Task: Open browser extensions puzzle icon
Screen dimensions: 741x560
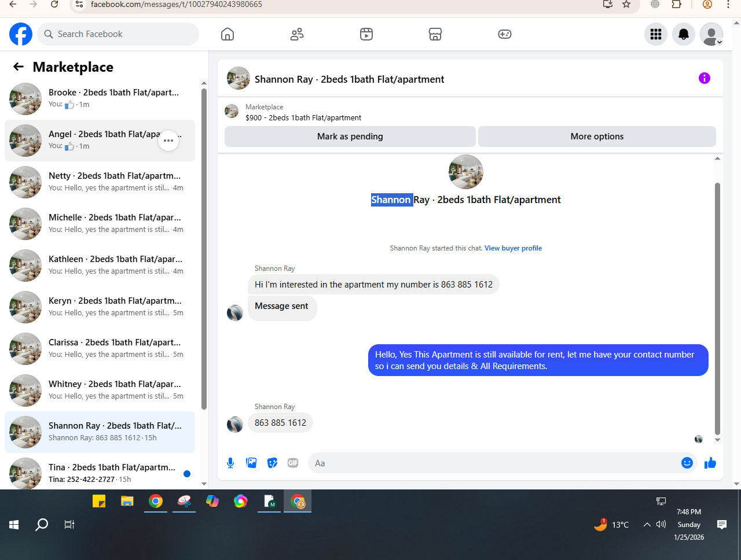Action: click(676, 4)
